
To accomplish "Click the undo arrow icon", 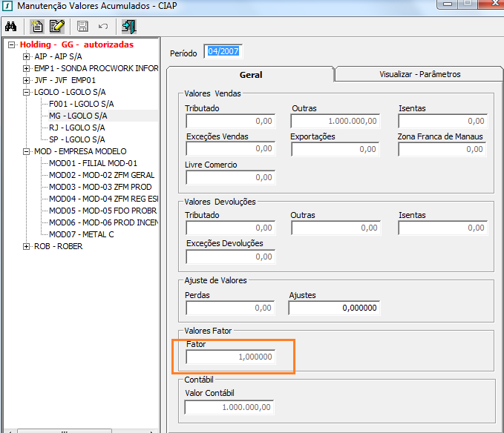I will tap(103, 27).
